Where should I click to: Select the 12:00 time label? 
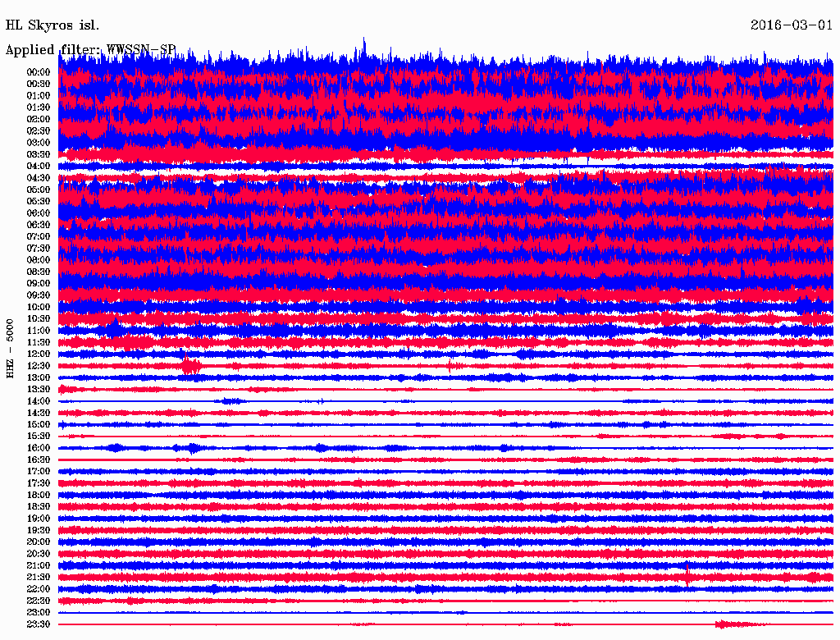pyautogui.click(x=39, y=354)
